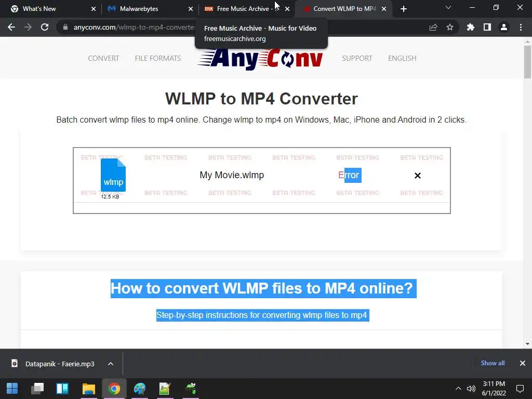Click the page vertical scrollbar thumb
This screenshot has width=532, height=399.
click(x=527, y=62)
